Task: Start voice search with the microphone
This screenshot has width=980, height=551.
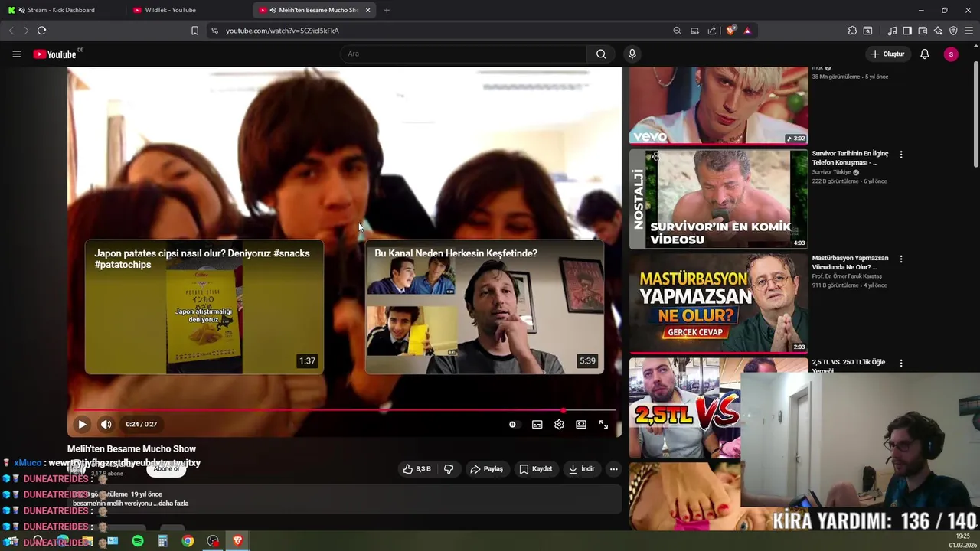Action: point(632,54)
